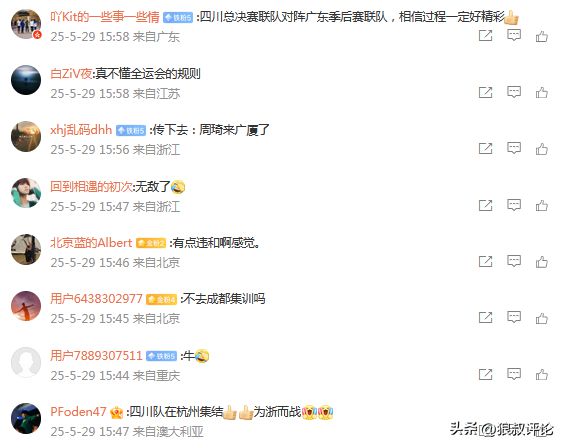This screenshot has width=566, height=448.
Task: Reply to the 无敌了 comment
Action: (514, 205)
